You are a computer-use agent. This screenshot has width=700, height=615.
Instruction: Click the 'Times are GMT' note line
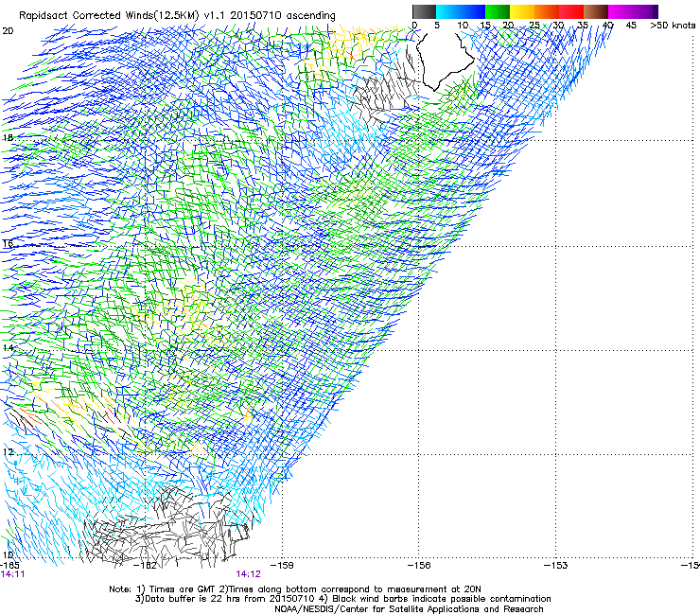pos(295,589)
